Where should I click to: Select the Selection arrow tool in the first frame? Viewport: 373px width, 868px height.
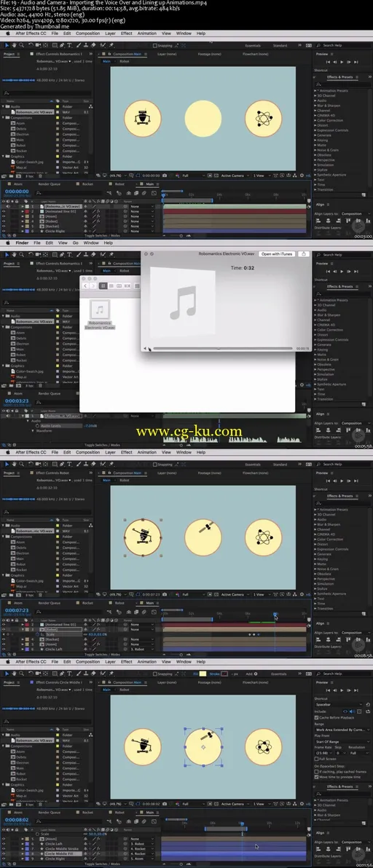(7, 44)
